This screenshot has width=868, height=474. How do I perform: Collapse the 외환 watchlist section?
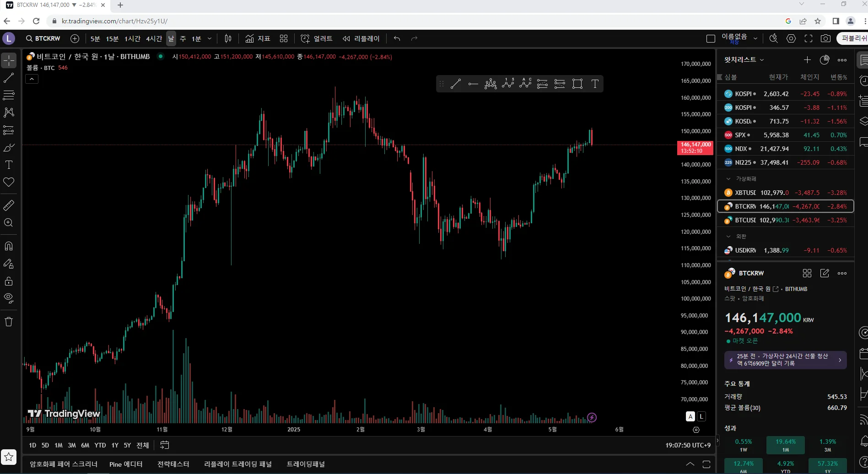pos(728,237)
